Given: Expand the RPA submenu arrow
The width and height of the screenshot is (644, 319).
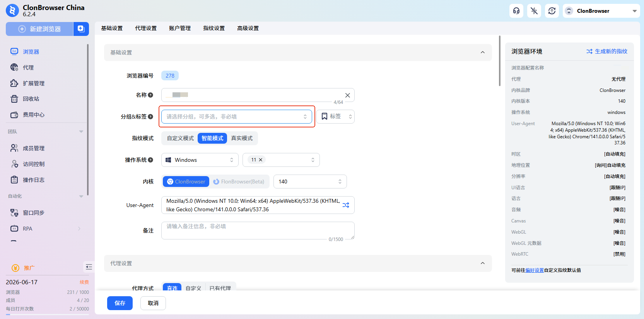Looking at the screenshot, I should pos(79,229).
